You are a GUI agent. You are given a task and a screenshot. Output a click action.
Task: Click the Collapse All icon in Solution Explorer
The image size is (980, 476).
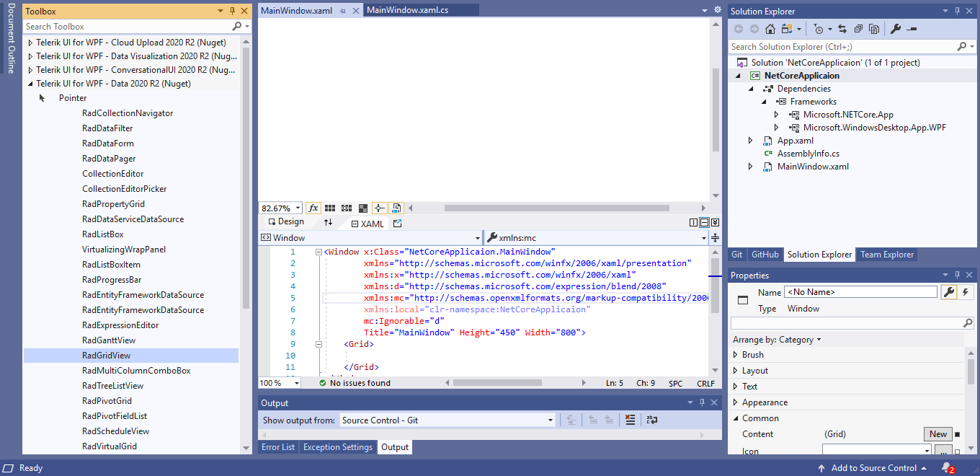click(x=858, y=29)
